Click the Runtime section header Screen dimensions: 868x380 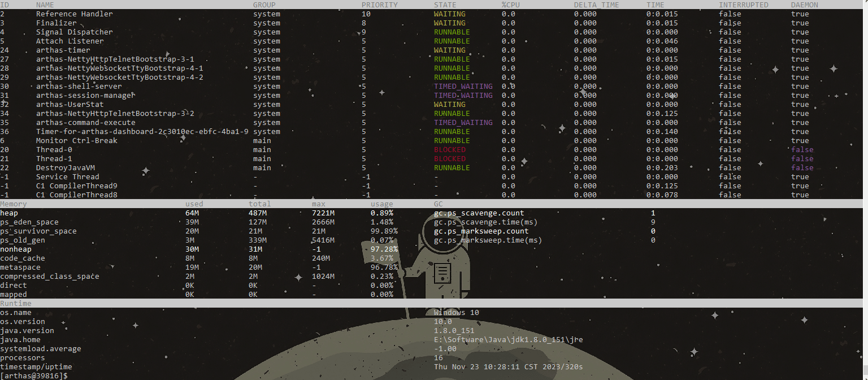(16, 304)
